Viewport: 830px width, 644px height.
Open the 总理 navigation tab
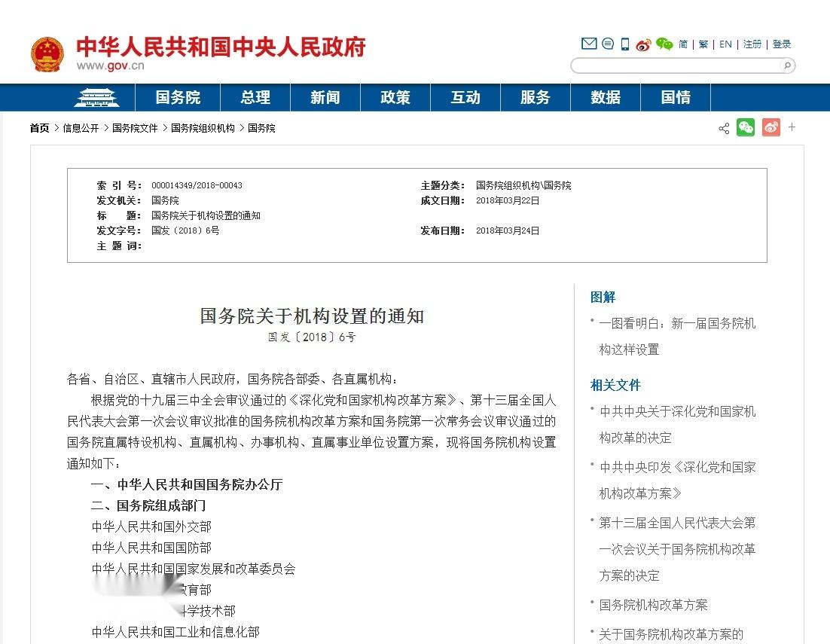pyautogui.click(x=255, y=97)
